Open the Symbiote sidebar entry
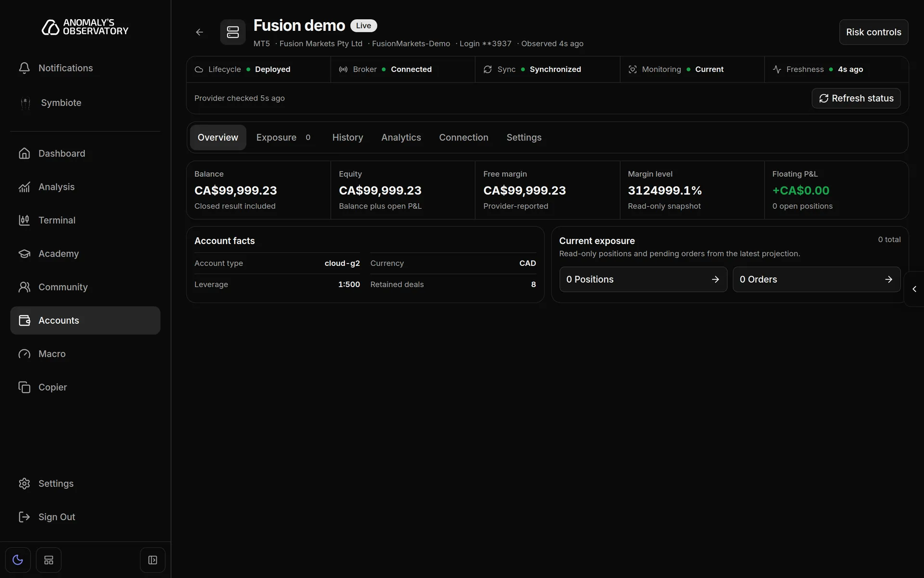924x578 pixels. point(85,103)
